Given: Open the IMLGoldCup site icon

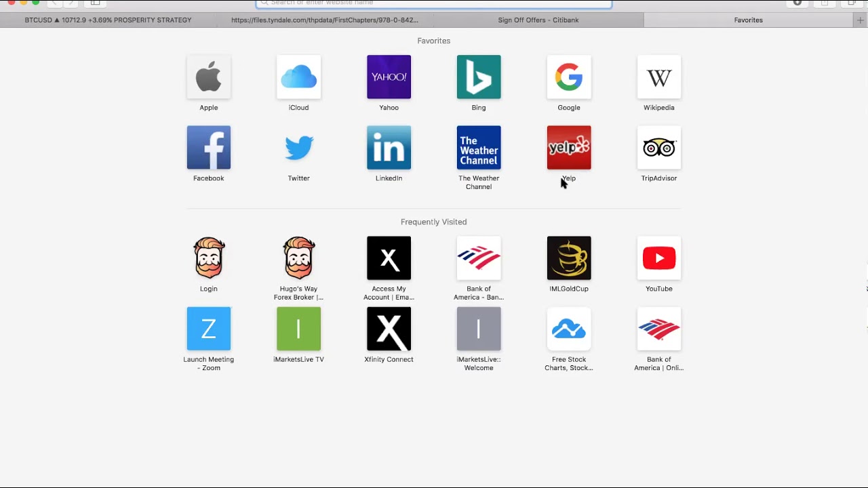Looking at the screenshot, I should point(569,258).
